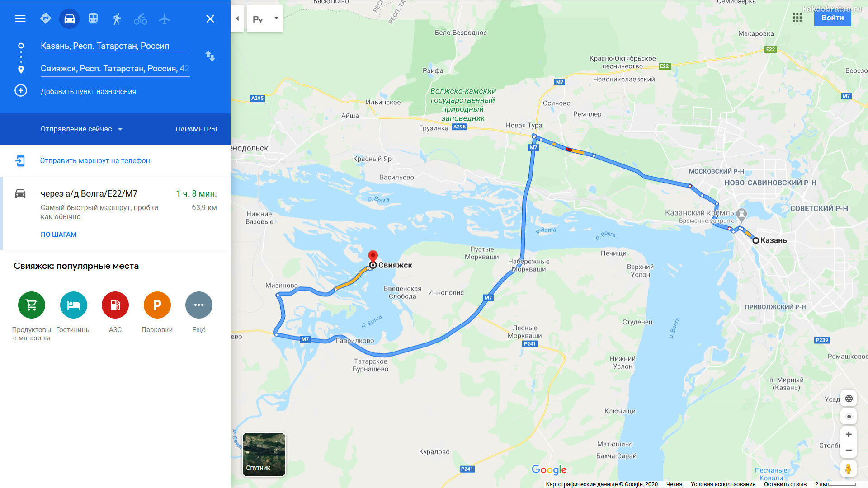Viewport: 868px width, 488px height.
Task: Open ПАРАМЕТРЫ route options
Action: [196, 129]
